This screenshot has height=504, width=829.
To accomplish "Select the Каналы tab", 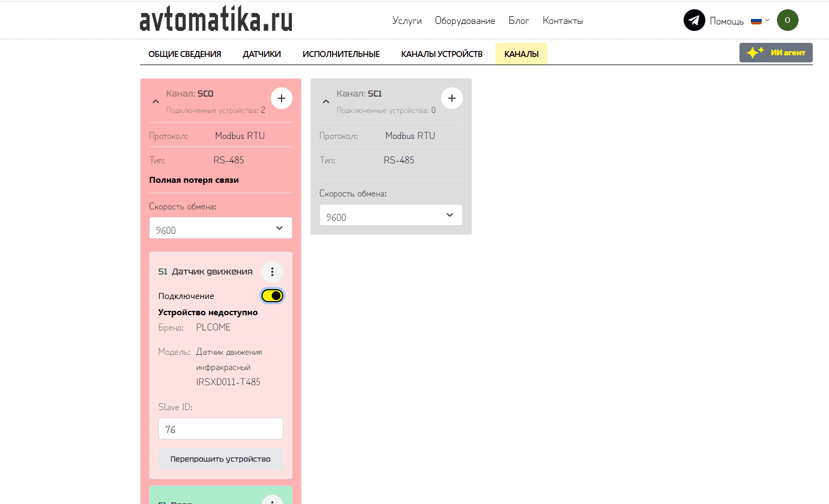I will [x=521, y=54].
